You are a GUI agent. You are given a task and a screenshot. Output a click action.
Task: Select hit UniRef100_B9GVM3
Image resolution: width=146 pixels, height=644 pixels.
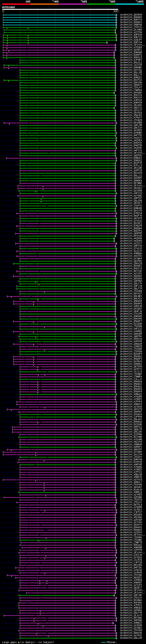[x=131, y=319]
